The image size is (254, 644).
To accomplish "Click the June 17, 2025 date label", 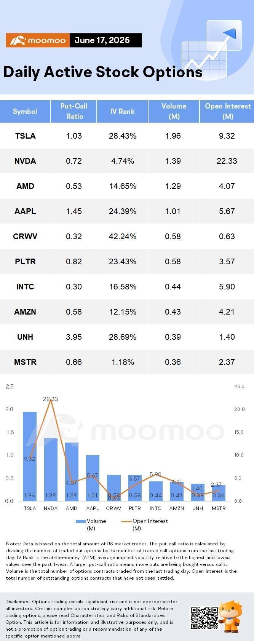I will click(x=102, y=40).
